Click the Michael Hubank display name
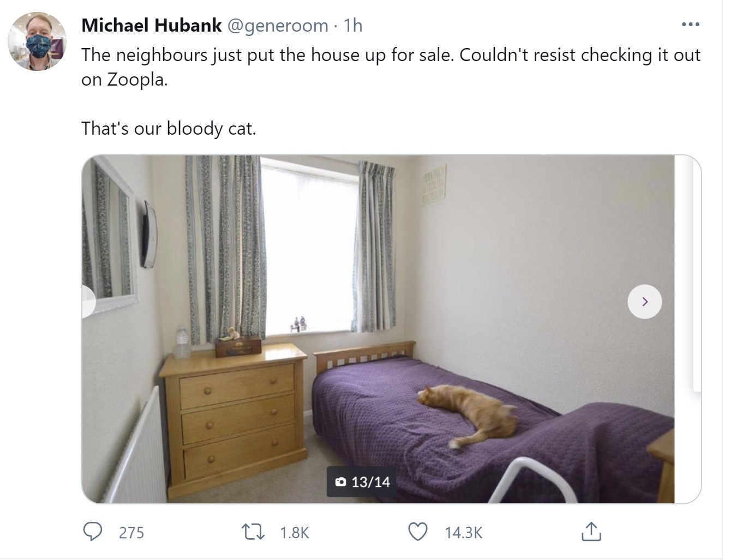742x560 pixels. click(x=152, y=25)
